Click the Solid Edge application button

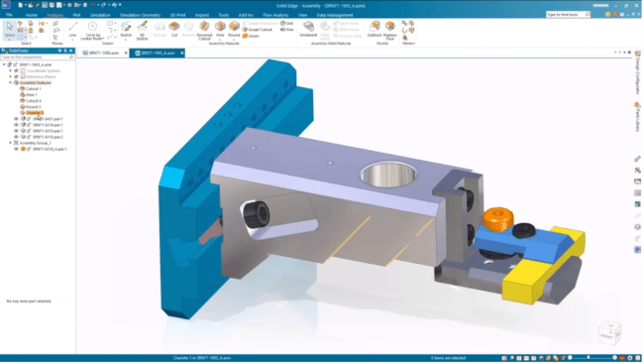pos(6,5)
